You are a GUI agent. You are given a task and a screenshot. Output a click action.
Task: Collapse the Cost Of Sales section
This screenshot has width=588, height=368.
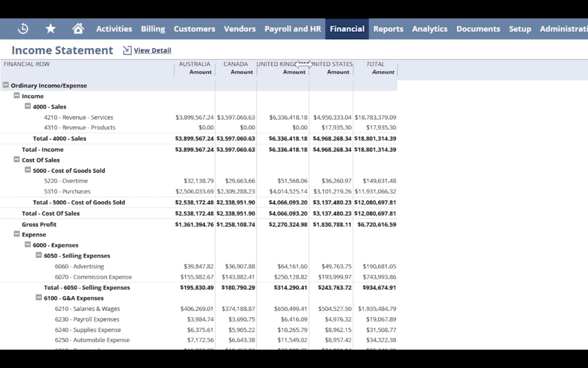pos(17,160)
